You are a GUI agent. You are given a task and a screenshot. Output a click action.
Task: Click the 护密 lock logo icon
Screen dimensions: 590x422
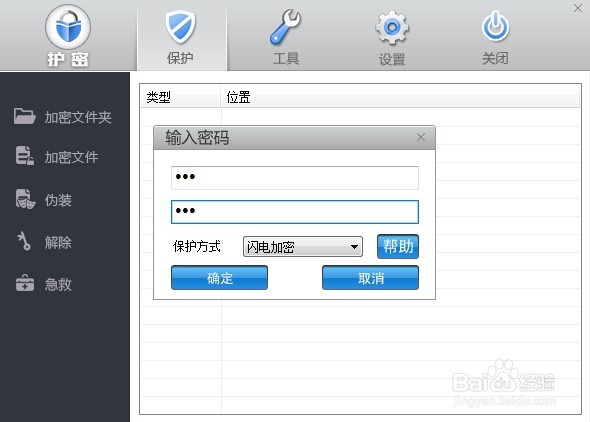click(x=68, y=27)
